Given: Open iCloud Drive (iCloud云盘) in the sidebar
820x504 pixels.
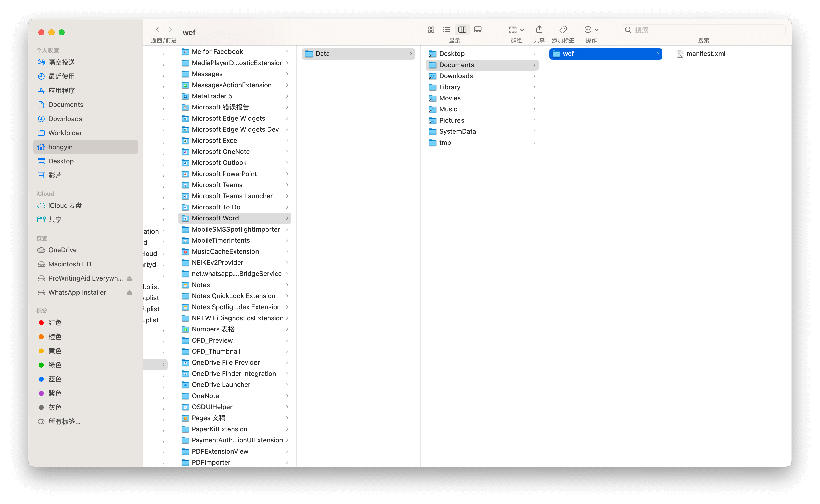Looking at the screenshot, I should 85,205.
